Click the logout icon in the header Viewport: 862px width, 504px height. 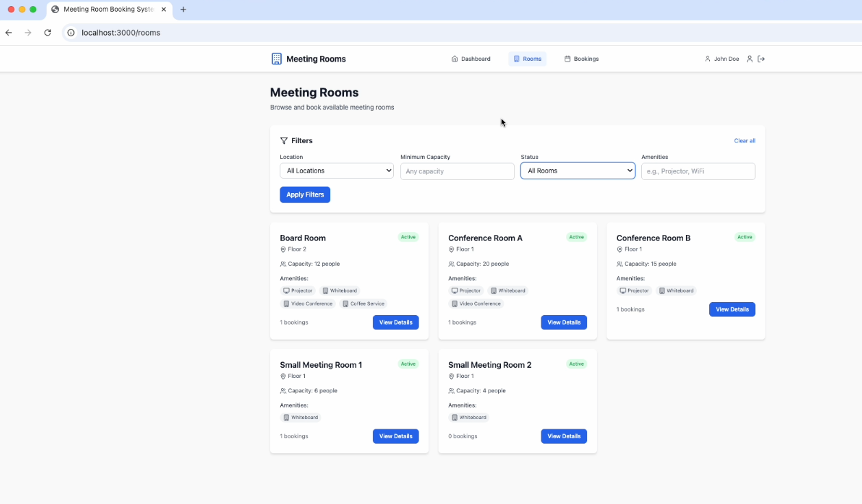coord(761,59)
